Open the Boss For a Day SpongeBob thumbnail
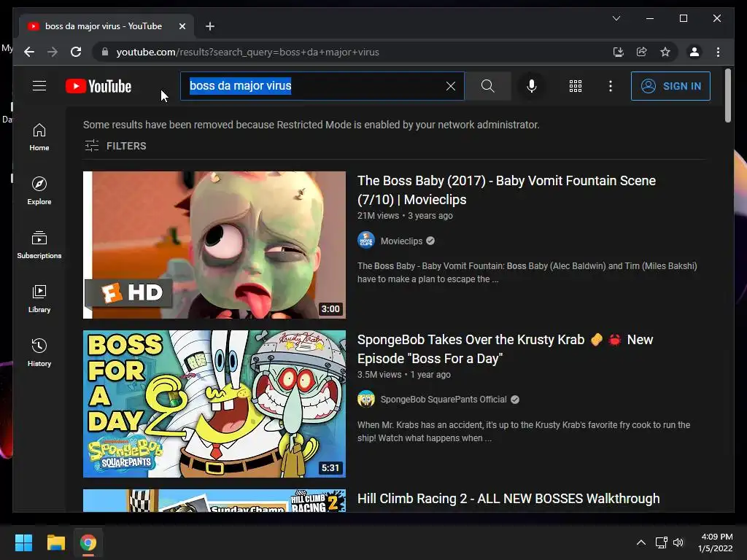The width and height of the screenshot is (747, 560). 214,404
